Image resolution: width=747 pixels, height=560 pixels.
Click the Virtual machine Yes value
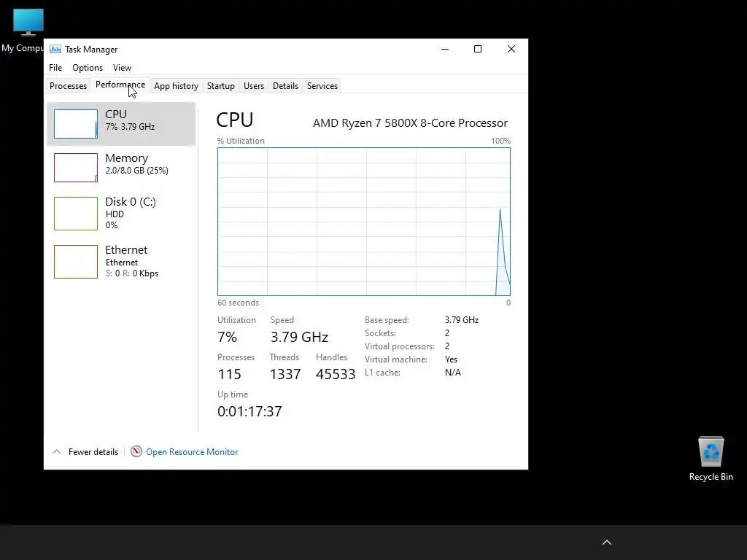(451, 359)
